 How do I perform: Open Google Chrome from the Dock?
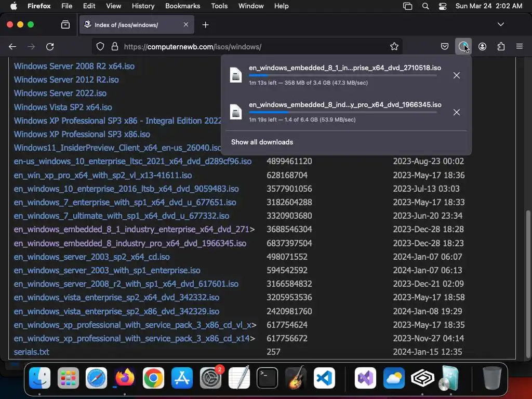(153, 378)
